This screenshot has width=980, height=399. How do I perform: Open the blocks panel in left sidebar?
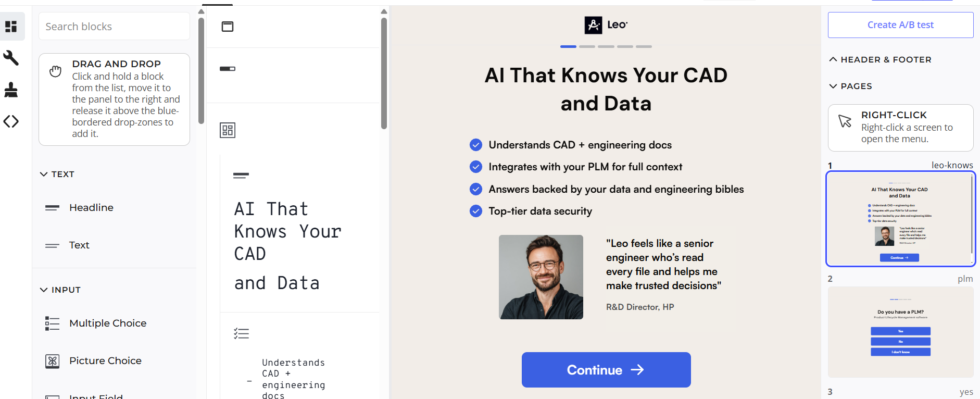(11, 26)
